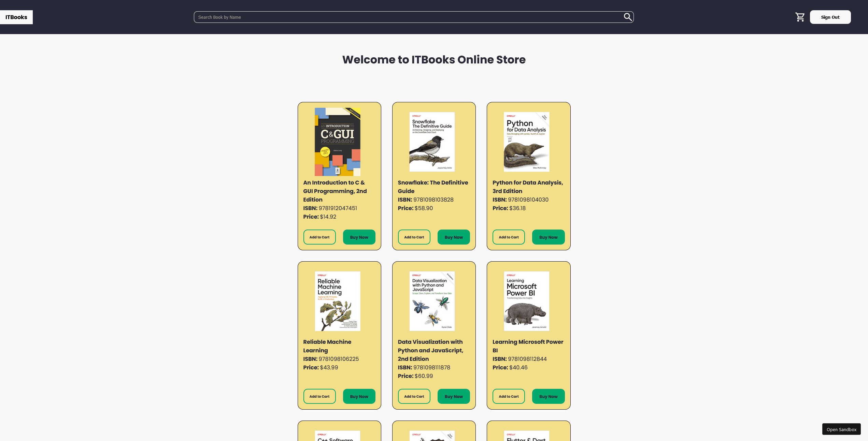Click ISBN 9781098104030
Viewport: 868px width, 441px height.
pyautogui.click(x=528, y=200)
